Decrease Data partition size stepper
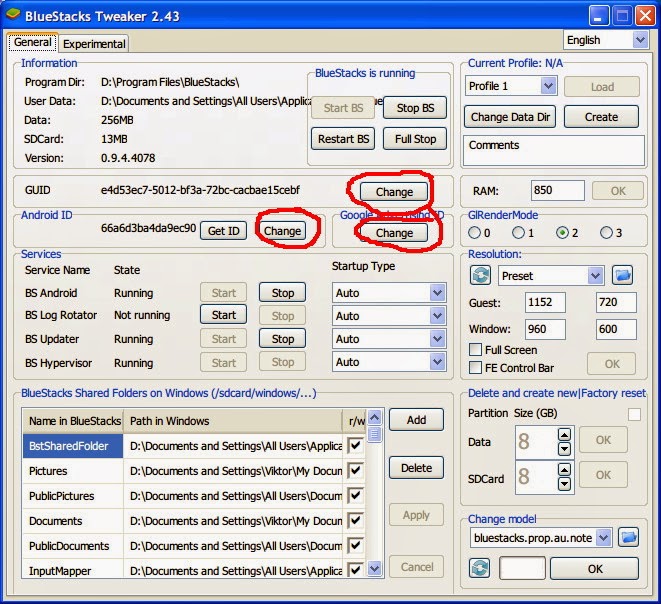661x604 pixels. [x=564, y=449]
